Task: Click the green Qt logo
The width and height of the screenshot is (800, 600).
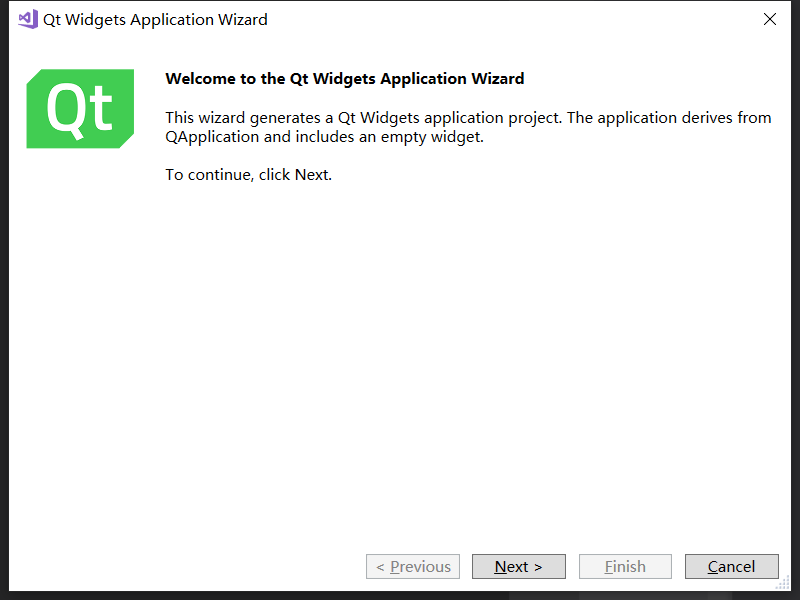Action: [80, 109]
